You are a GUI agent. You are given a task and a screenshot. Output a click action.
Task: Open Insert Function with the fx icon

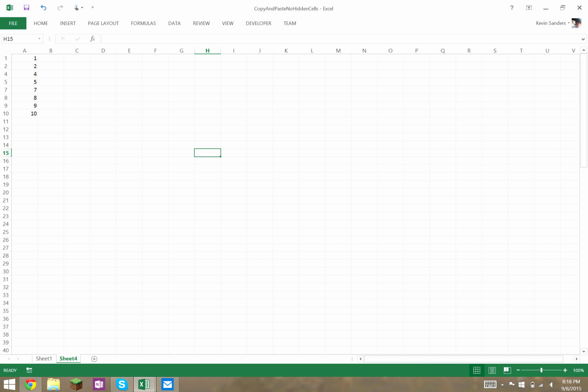click(92, 38)
